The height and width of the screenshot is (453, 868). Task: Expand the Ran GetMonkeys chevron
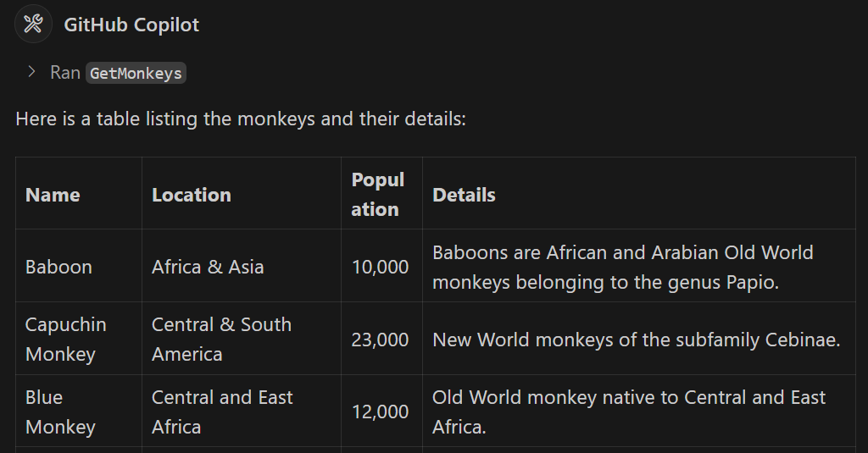tap(32, 72)
